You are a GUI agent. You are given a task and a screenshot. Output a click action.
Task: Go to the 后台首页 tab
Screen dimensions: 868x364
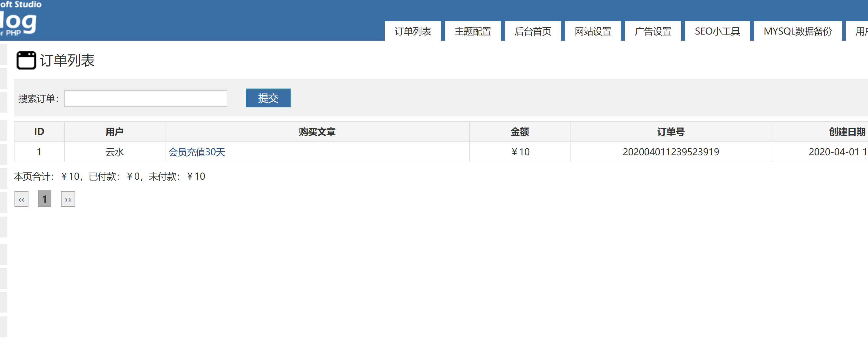[533, 31]
